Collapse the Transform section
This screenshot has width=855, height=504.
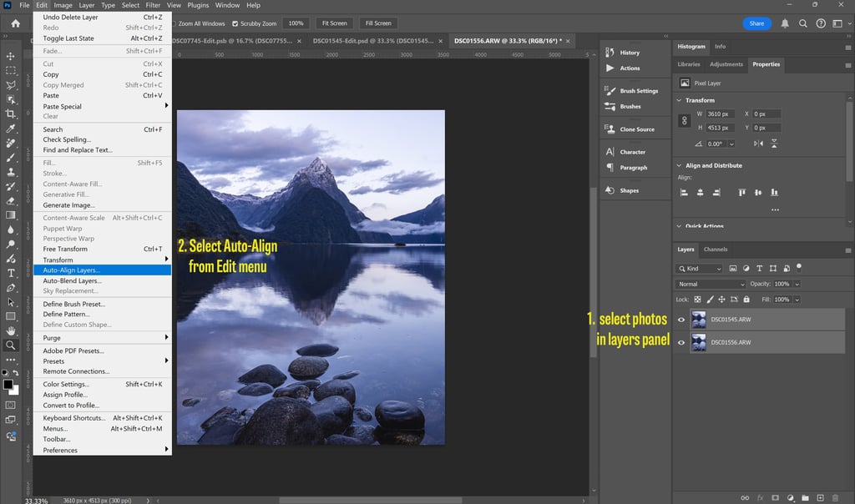[679, 100]
